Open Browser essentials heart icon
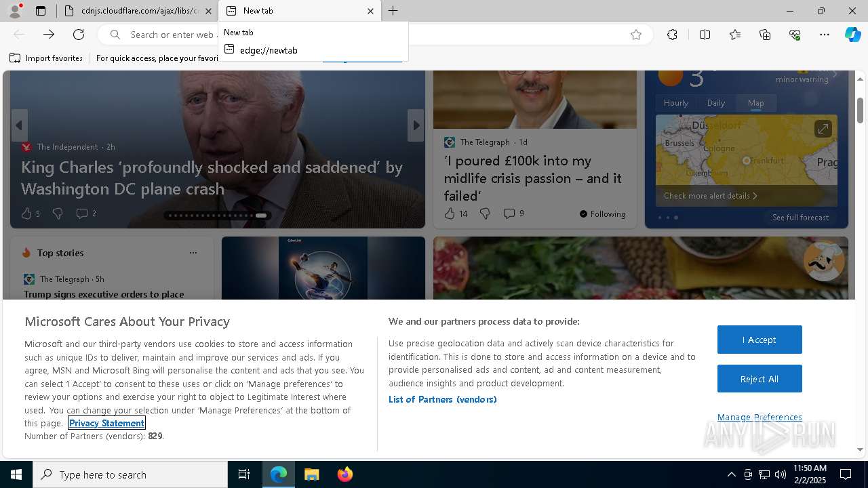This screenshot has width=868, height=488. point(795,35)
